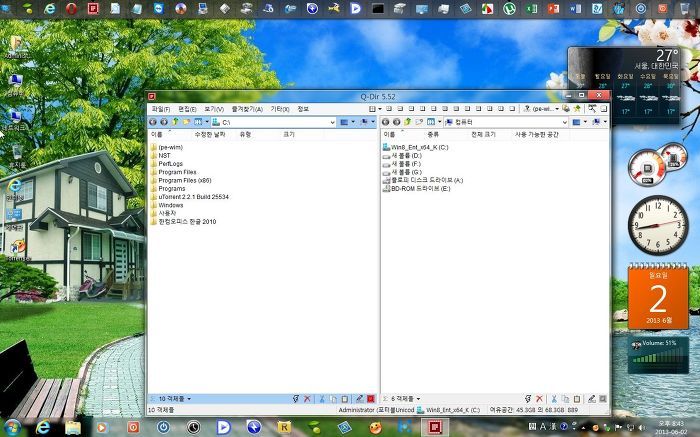Open the 보기(V) menu
The width and height of the screenshot is (700, 437).
[214, 109]
